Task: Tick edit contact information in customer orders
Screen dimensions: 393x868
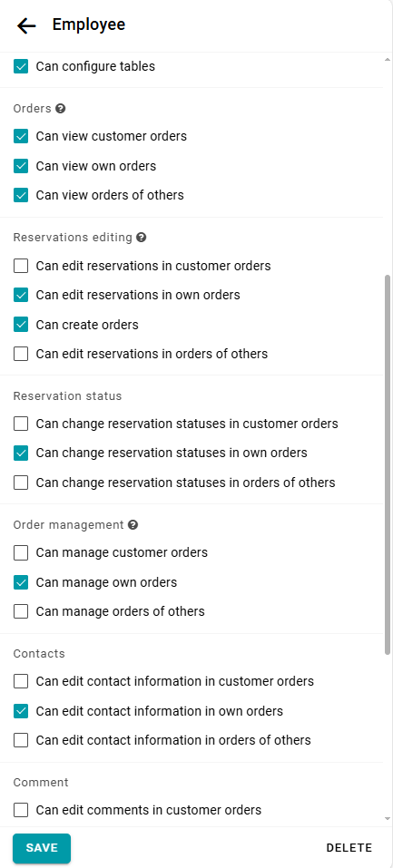Action: (21, 681)
